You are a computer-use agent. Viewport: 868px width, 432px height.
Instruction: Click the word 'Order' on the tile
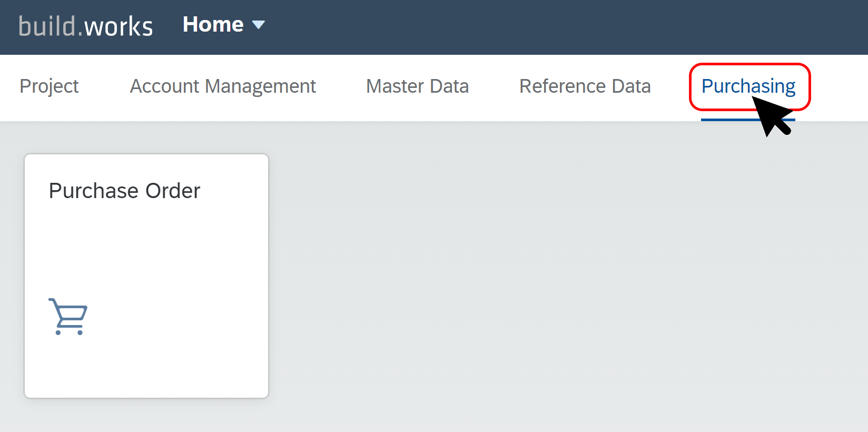(x=173, y=191)
